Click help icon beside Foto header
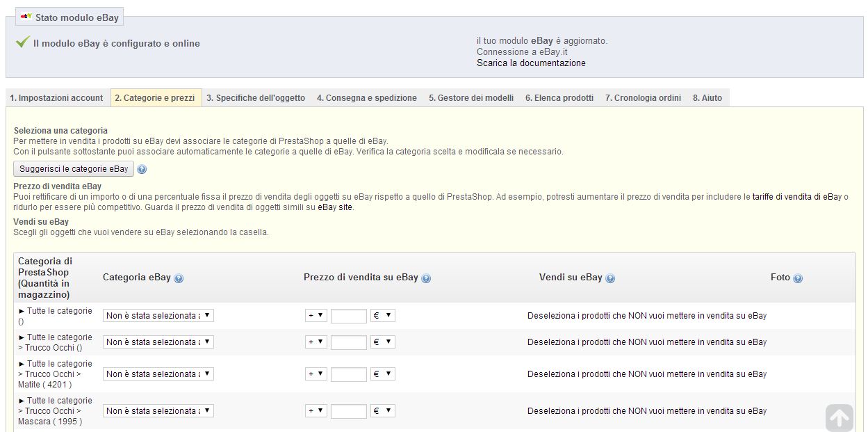 798,278
